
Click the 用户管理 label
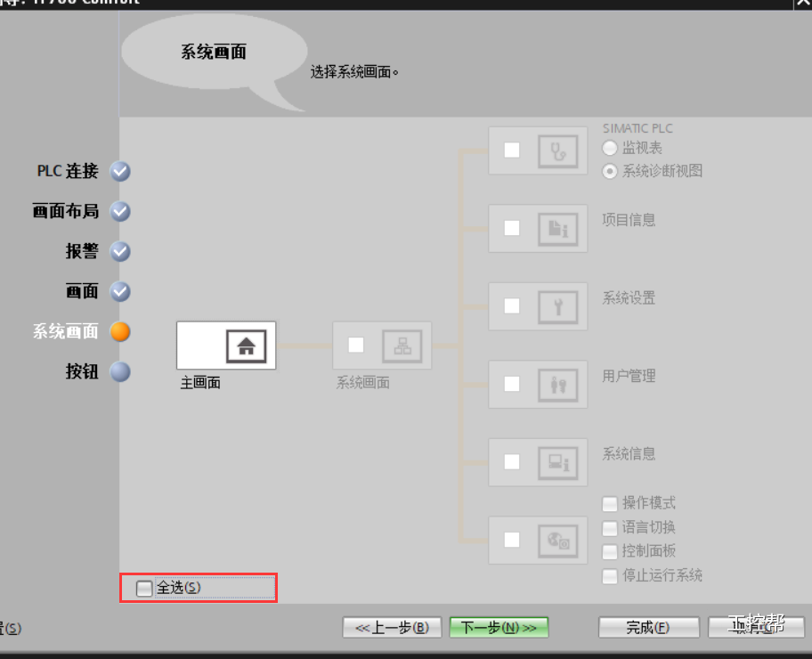point(629,376)
